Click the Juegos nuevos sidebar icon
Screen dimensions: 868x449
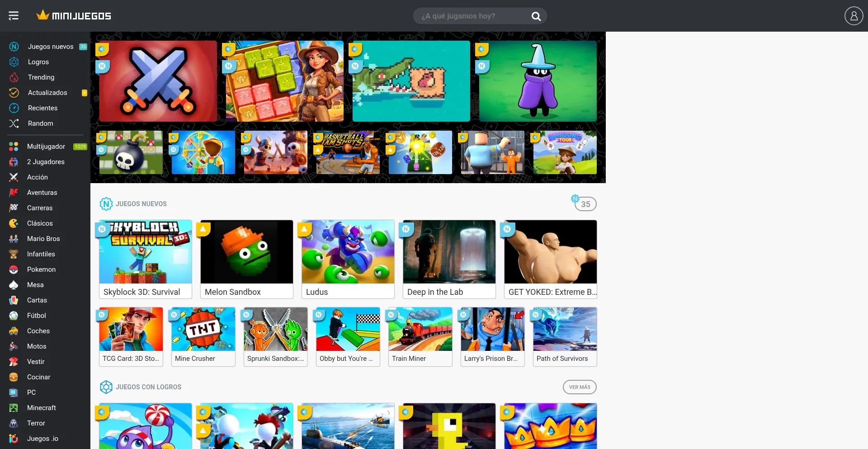pyautogui.click(x=14, y=47)
